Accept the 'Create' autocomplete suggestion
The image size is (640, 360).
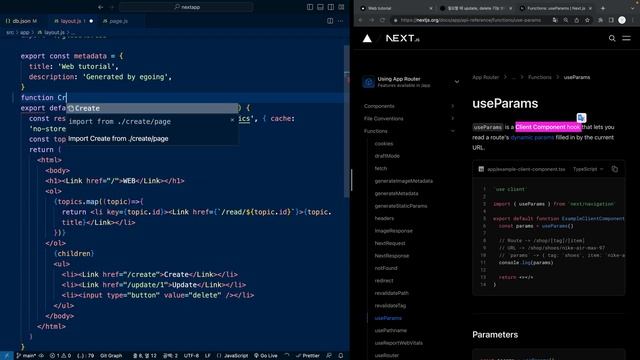pos(152,108)
